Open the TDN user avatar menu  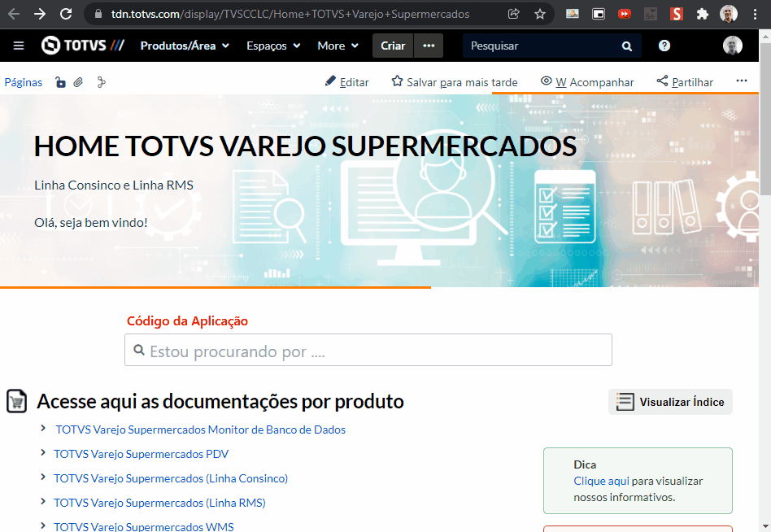(733, 46)
